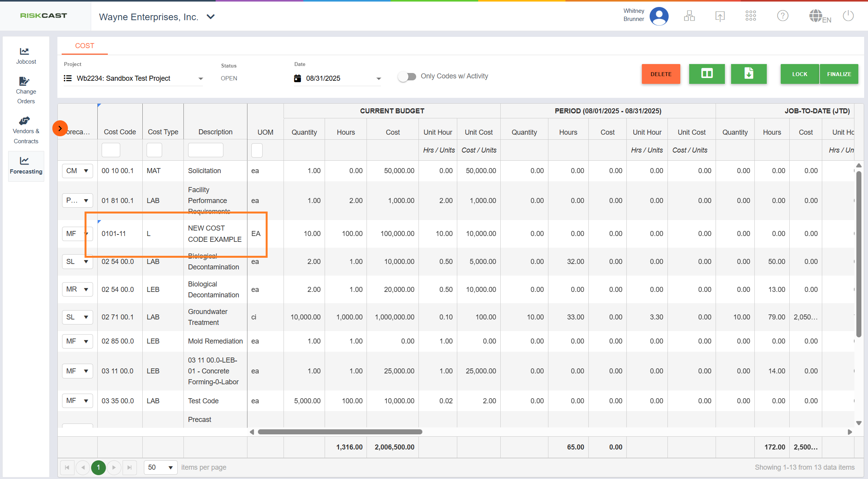Open the apps grid icon in header
Screen dimensions: 868x479
point(750,16)
